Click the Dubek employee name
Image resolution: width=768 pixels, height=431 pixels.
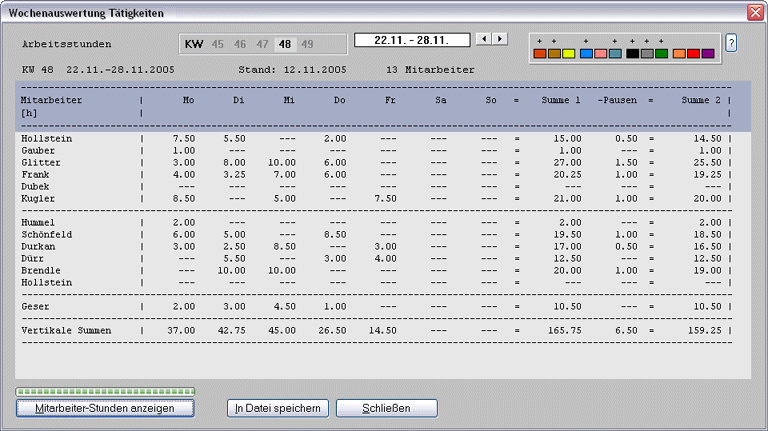(35, 187)
